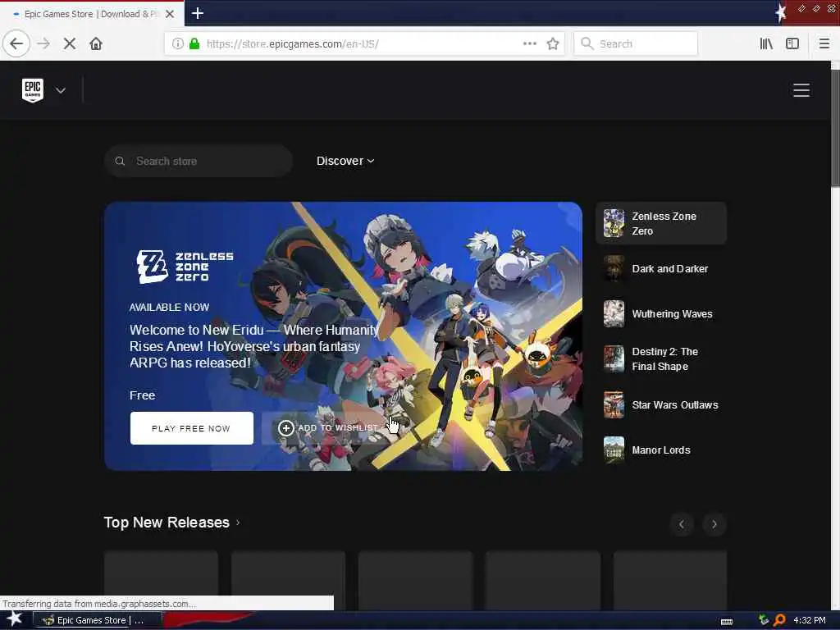Expand the chevron beside Epic logo

61,90
